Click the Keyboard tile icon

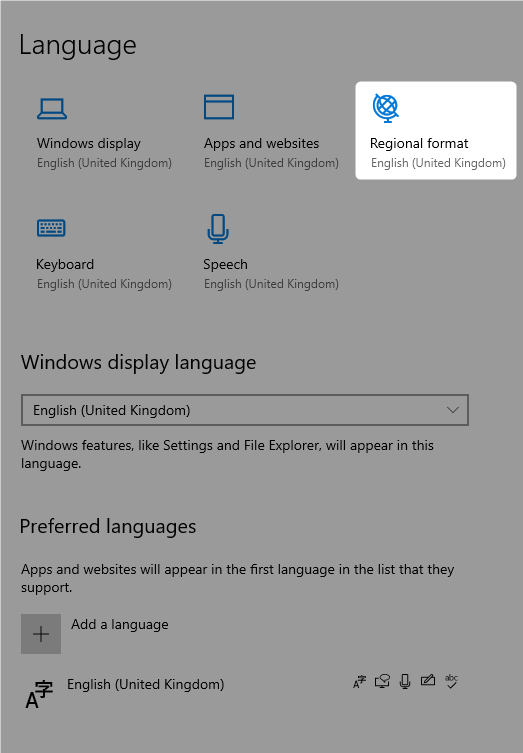[x=51, y=228]
